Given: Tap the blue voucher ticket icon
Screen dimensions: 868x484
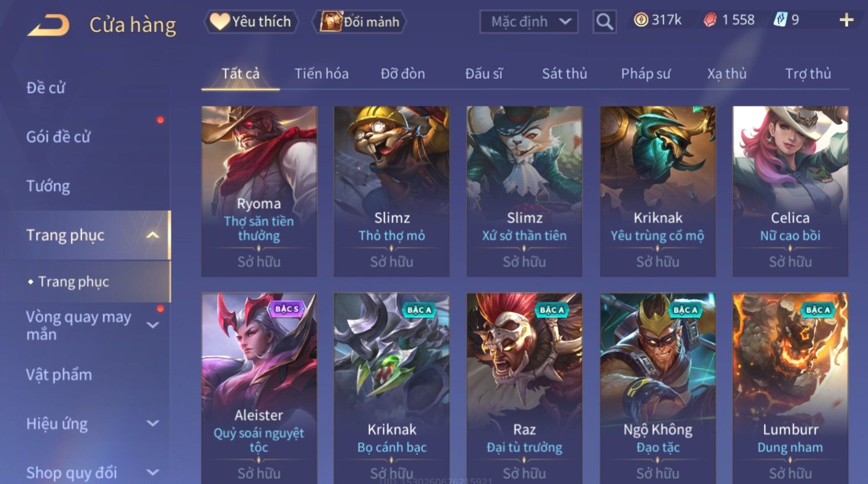Looking at the screenshot, I should pos(780,20).
